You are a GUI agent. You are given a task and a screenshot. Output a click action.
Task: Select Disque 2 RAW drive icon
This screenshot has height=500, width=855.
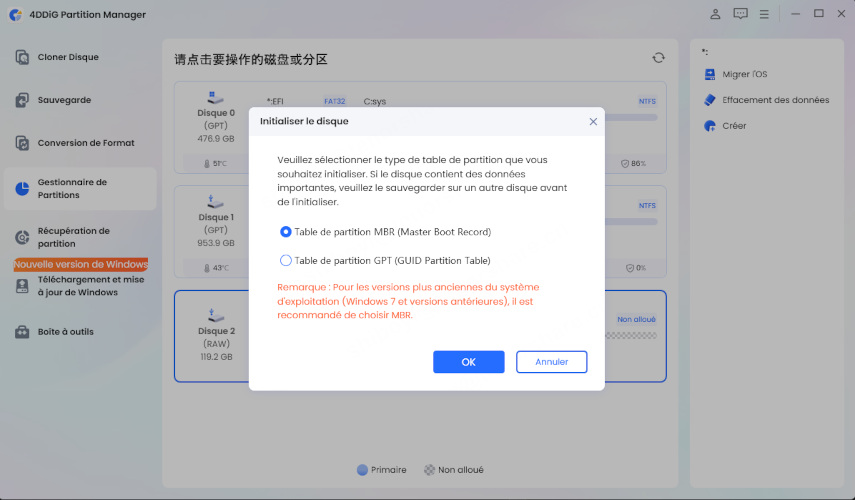215,316
